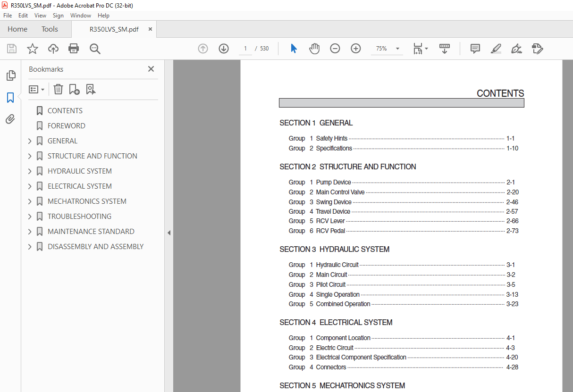This screenshot has width=573, height=392.
Task: Select the CONTENTS bookmark
Action: tap(65, 110)
